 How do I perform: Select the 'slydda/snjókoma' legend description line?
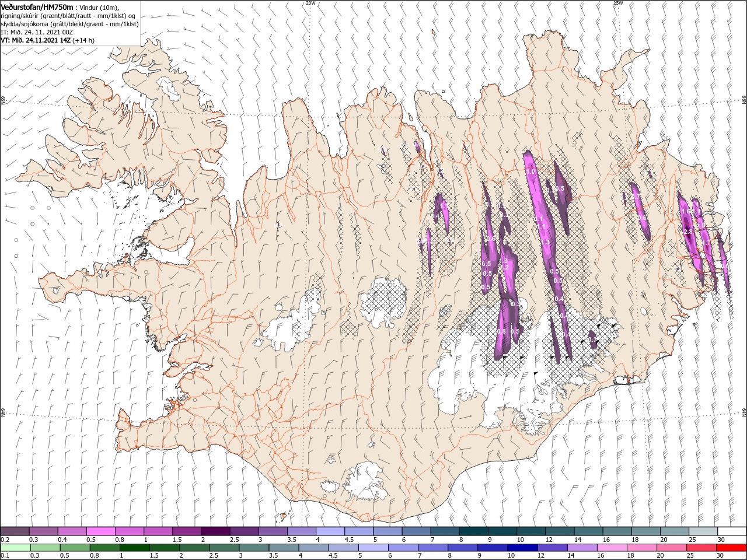(69, 24)
